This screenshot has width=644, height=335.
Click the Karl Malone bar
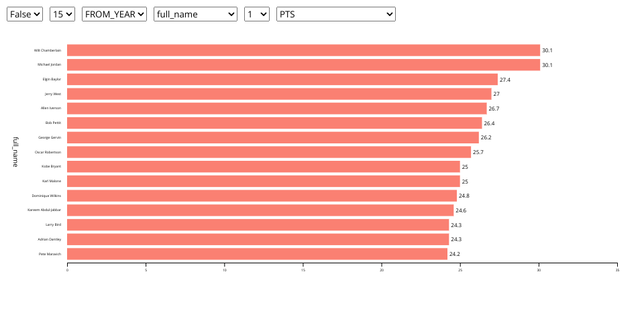[x=264, y=182]
